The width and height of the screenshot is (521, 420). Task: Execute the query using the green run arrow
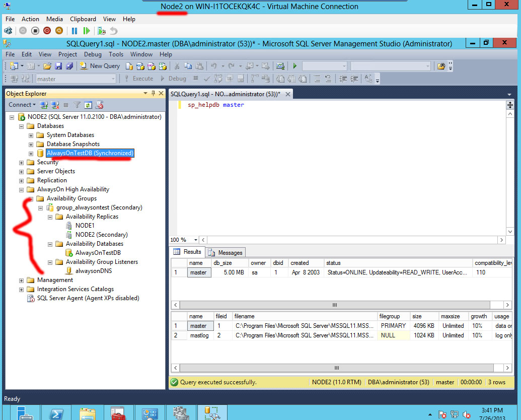tap(294, 66)
